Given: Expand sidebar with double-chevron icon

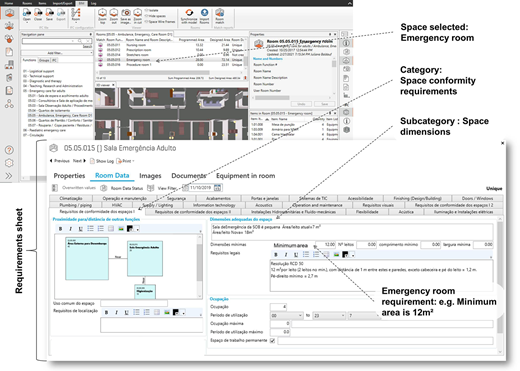Looking at the screenshot, I should pos(9,176).
